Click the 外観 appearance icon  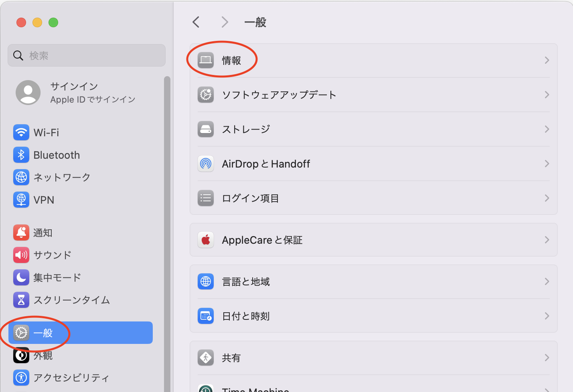21,355
